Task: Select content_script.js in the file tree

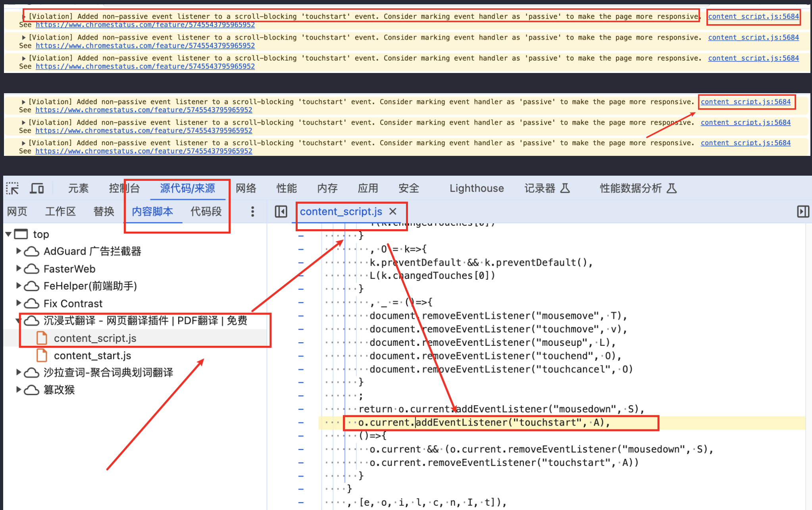Action: point(95,338)
